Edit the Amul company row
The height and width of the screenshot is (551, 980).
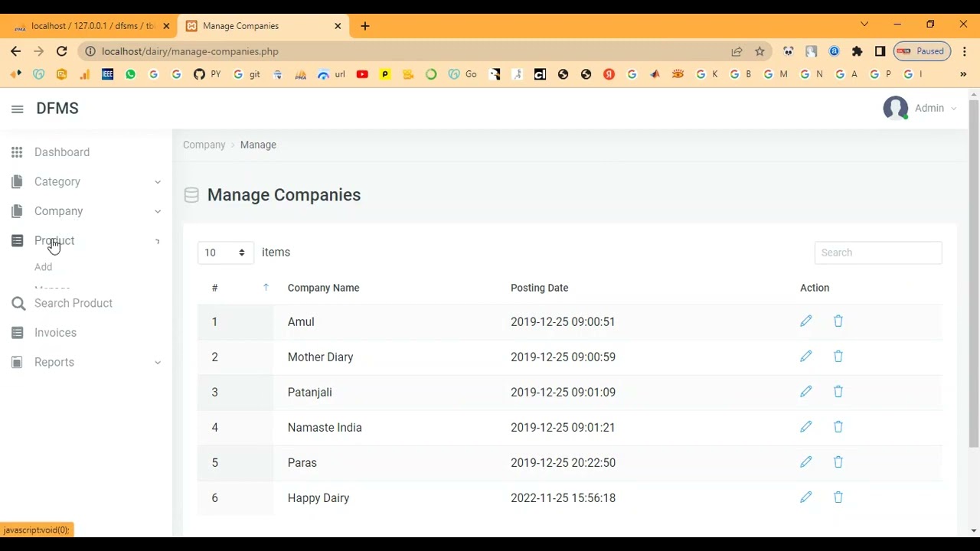(x=805, y=321)
